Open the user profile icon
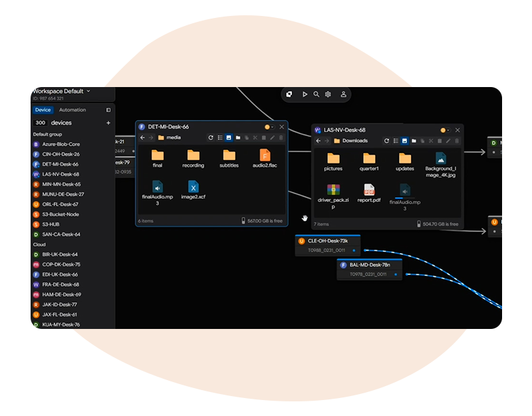 coord(343,94)
